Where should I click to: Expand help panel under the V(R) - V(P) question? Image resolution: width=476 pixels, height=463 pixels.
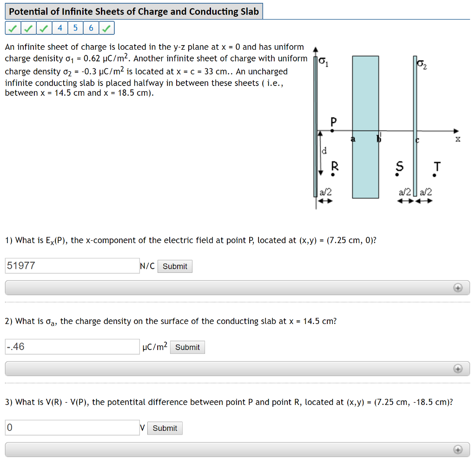point(458,450)
